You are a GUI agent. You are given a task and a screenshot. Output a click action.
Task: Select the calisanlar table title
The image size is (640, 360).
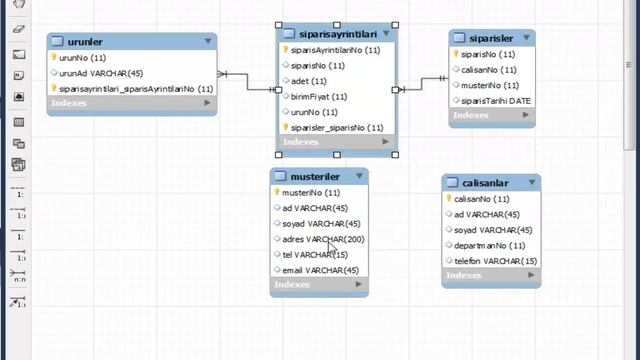(x=485, y=183)
